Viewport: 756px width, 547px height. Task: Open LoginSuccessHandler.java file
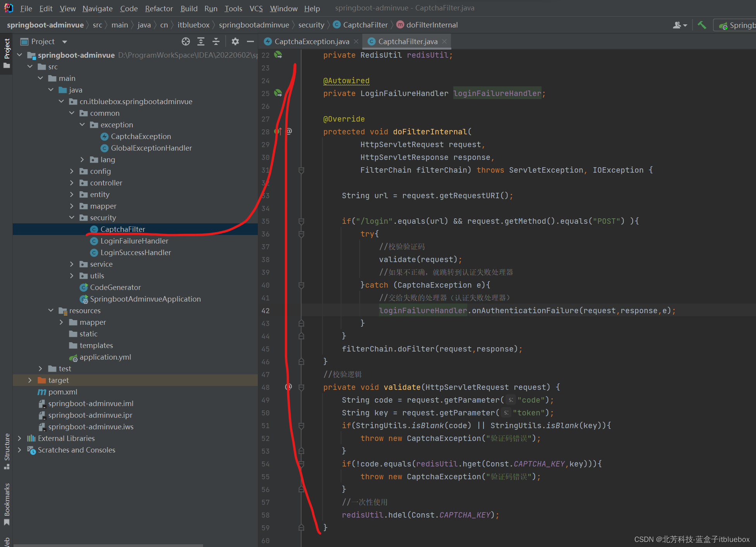tap(136, 252)
